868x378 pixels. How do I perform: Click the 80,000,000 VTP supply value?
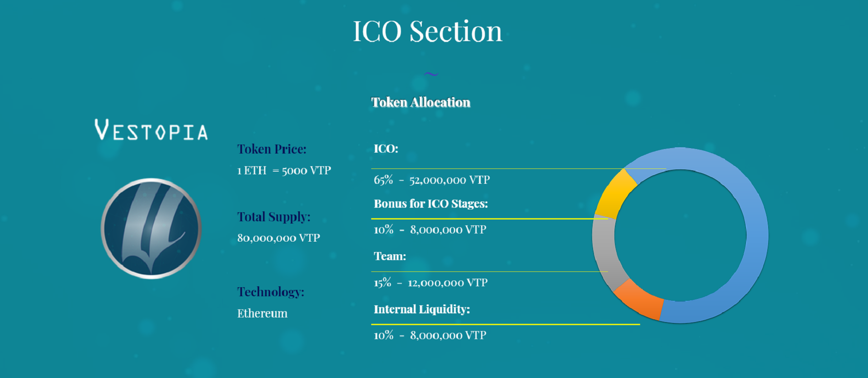(278, 238)
